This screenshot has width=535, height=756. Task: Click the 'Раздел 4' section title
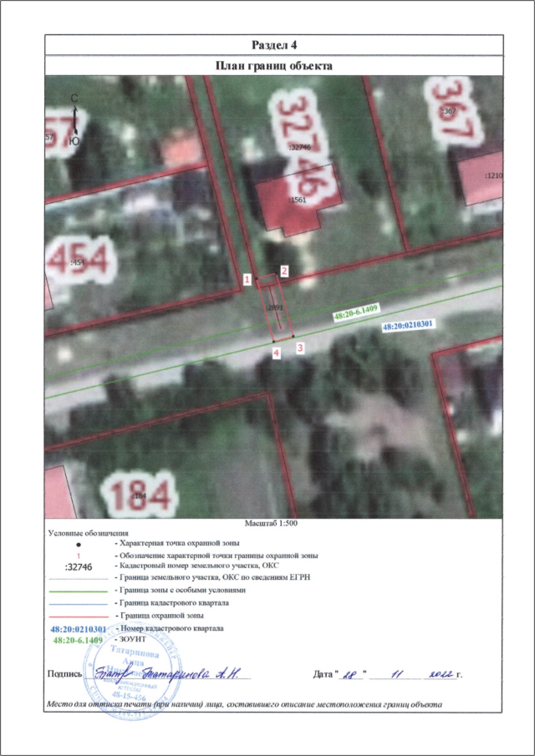pyautogui.click(x=275, y=44)
